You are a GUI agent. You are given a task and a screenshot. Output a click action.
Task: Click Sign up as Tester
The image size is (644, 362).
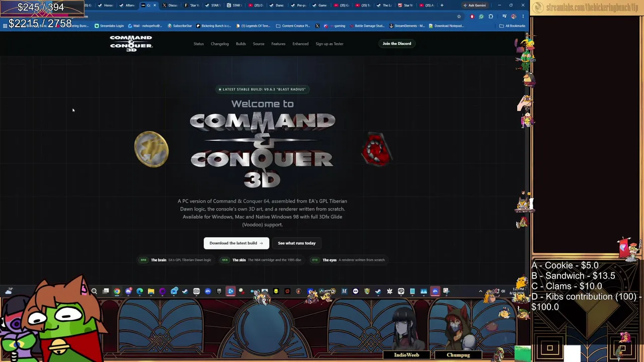[x=330, y=44]
